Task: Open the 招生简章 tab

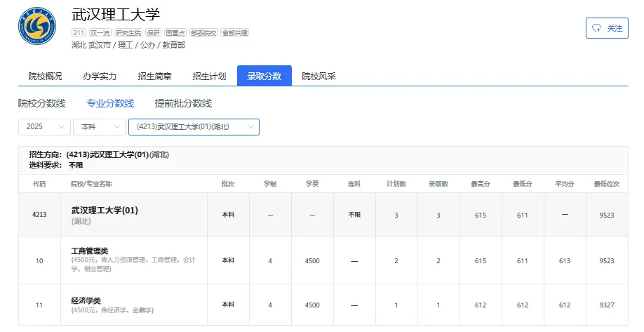Action: pos(154,76)
